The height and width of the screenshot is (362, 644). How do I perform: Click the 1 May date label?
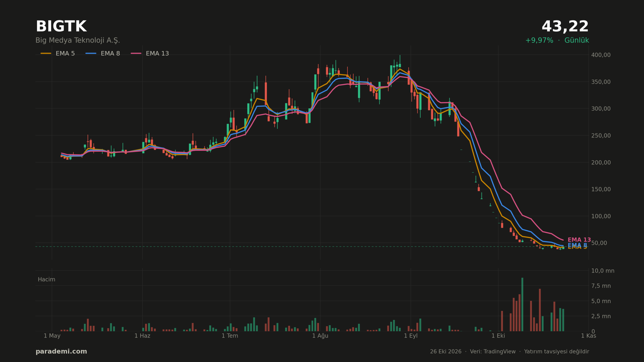tap(52, 336)
